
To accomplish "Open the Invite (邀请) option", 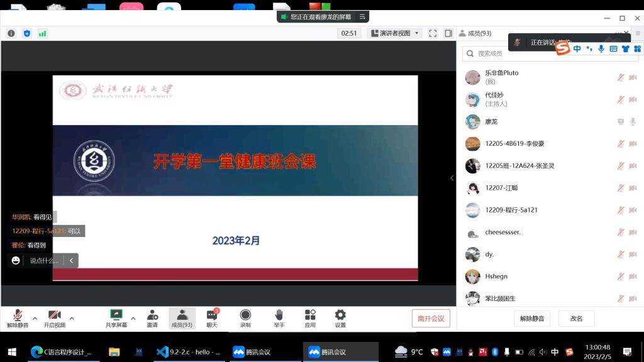I will 152,318.
